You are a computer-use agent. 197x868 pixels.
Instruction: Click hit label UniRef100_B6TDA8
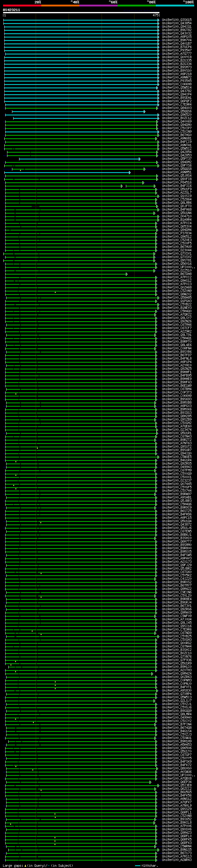177,274
